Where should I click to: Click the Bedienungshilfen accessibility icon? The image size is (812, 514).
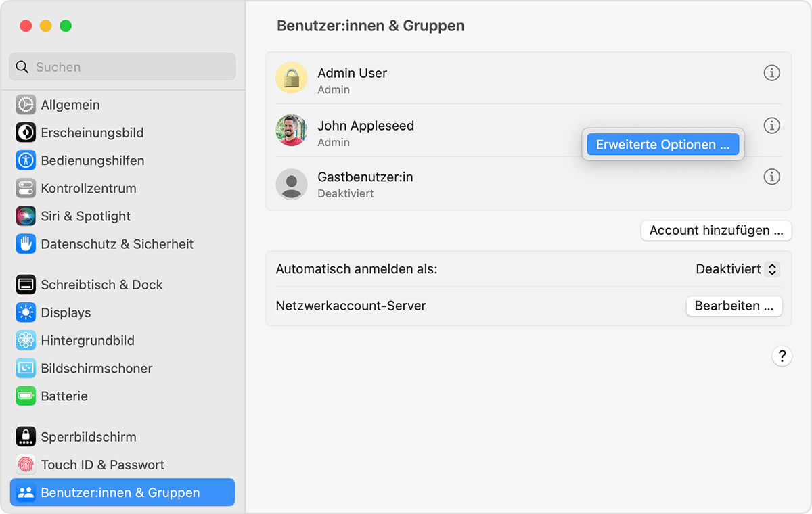point(26,160)
